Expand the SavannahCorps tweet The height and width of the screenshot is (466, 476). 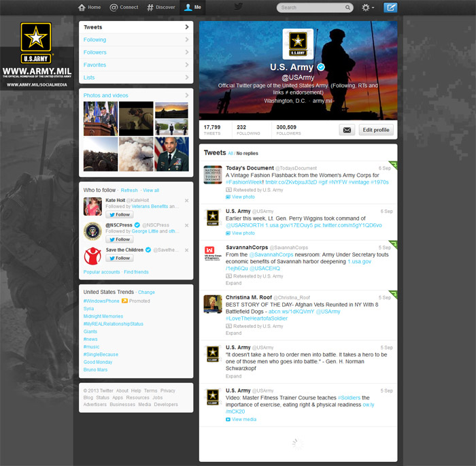click(x=233, y=284)
